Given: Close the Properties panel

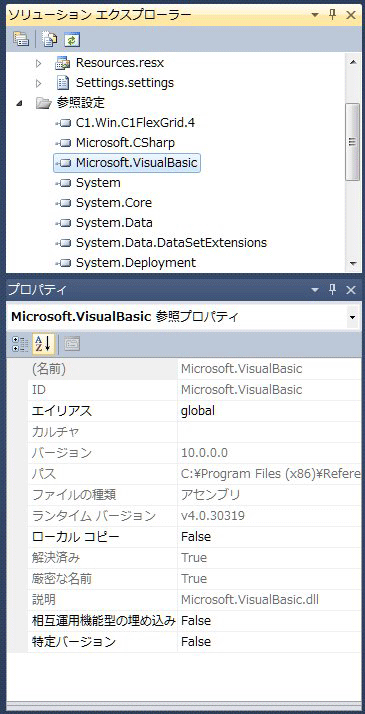Looking at the screenshot, I should pos(351,290).
